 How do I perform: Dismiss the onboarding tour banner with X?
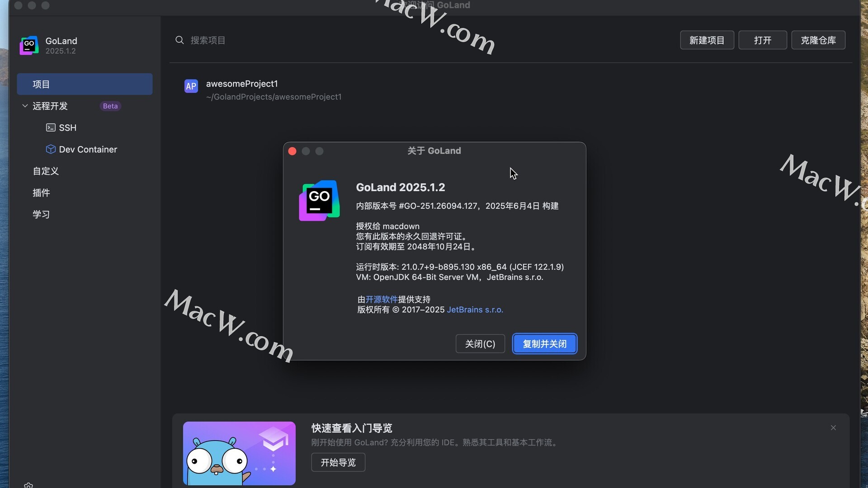point(833,428)
